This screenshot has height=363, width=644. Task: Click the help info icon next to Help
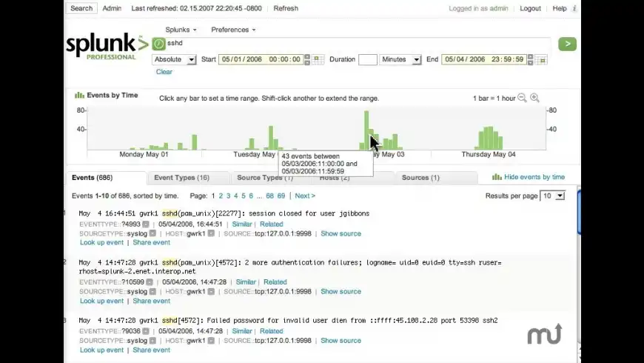pyautogui.click(x=574, y=8)
